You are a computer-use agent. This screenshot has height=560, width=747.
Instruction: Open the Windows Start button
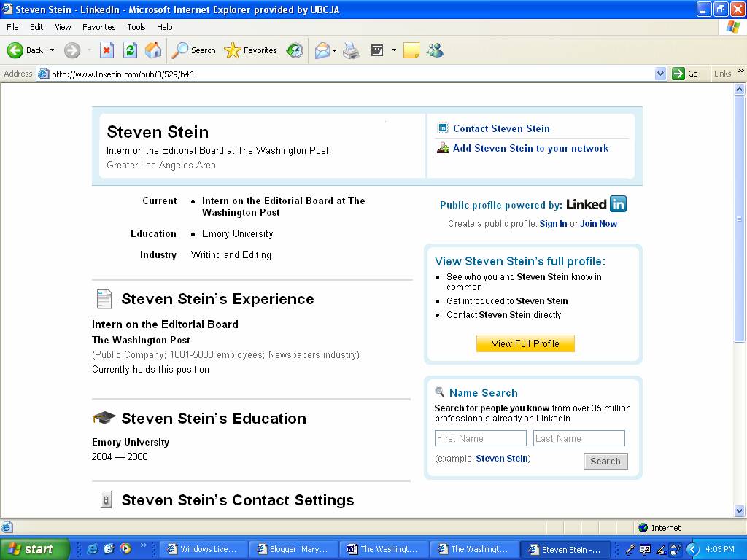click(x=34, y=549)
